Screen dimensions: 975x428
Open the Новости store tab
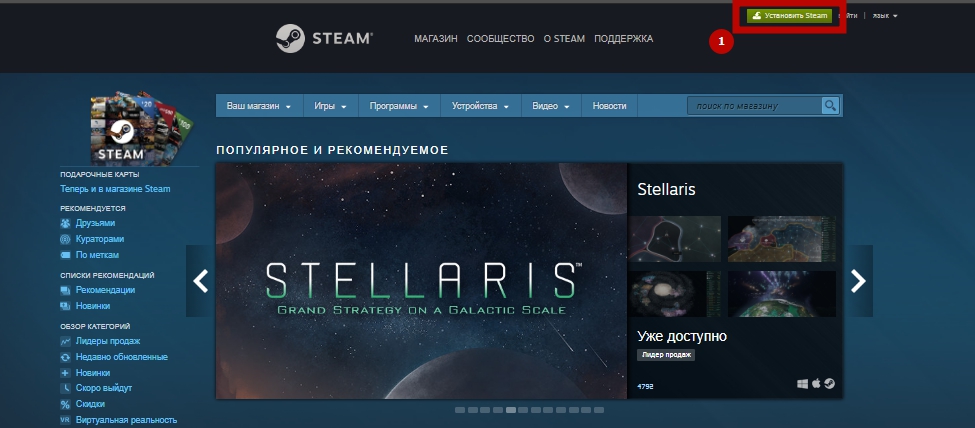coord(609,106)
